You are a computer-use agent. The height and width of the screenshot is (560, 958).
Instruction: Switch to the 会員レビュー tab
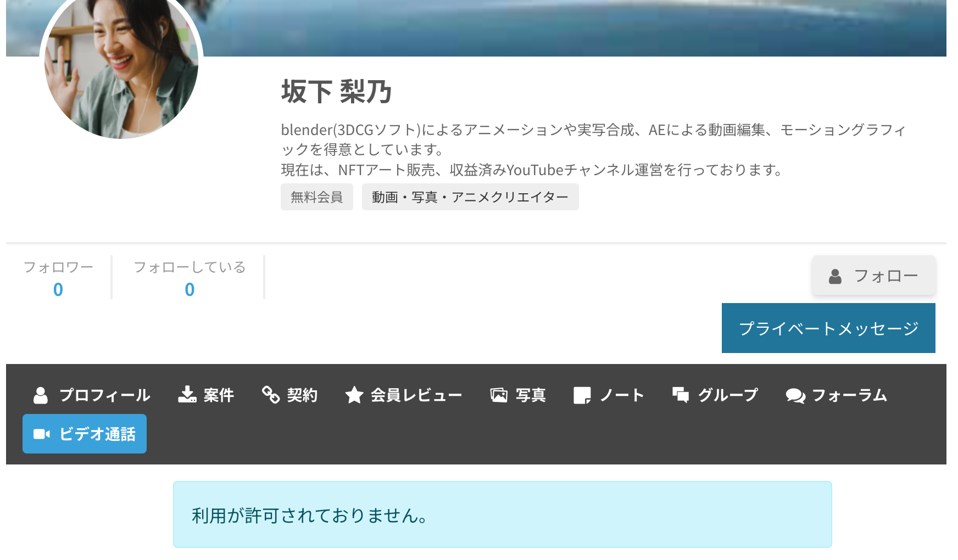(404, 395)
